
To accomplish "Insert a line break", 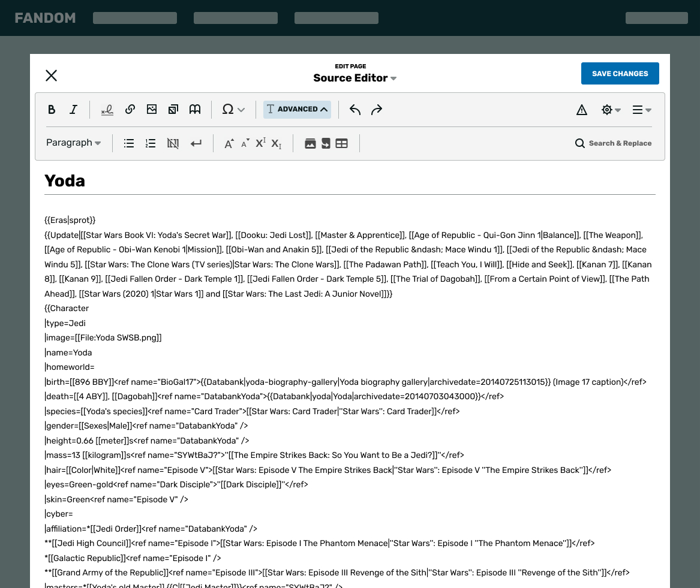I will tap(196, 143).
